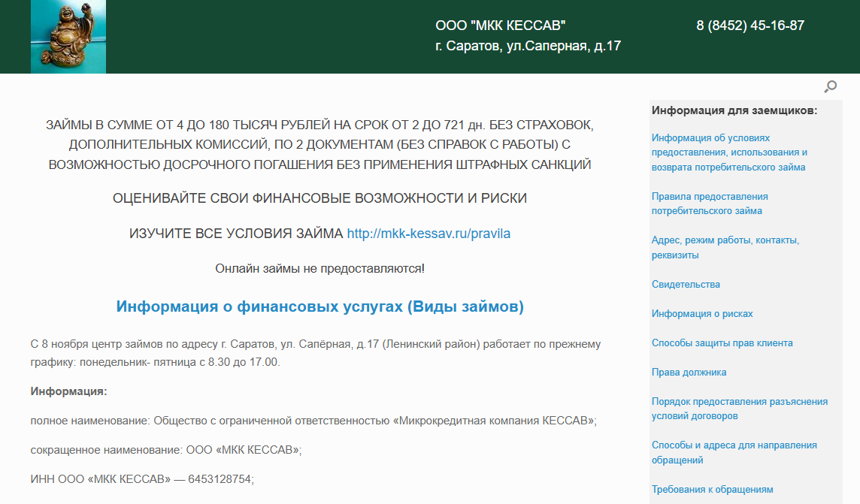Image resolution: width=860 pixels, height=504 pixels.
Task: Visit the Права должника page
Action: click(689, 373)
